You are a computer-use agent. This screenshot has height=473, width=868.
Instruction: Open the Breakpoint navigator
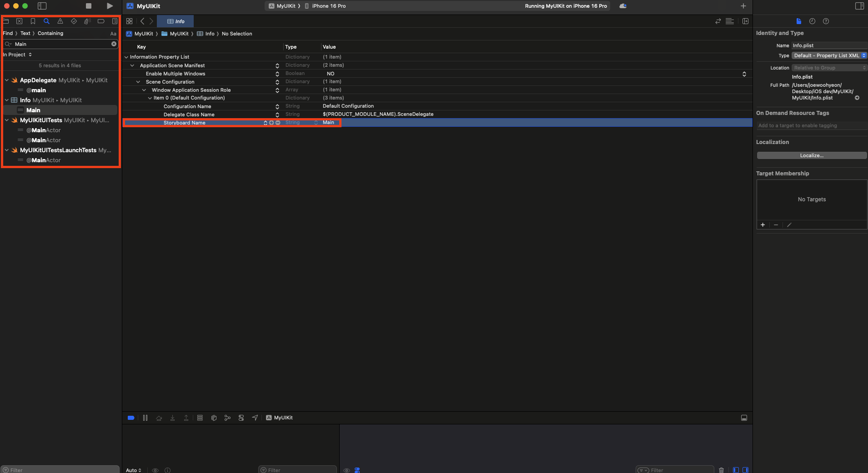[101, 21]
